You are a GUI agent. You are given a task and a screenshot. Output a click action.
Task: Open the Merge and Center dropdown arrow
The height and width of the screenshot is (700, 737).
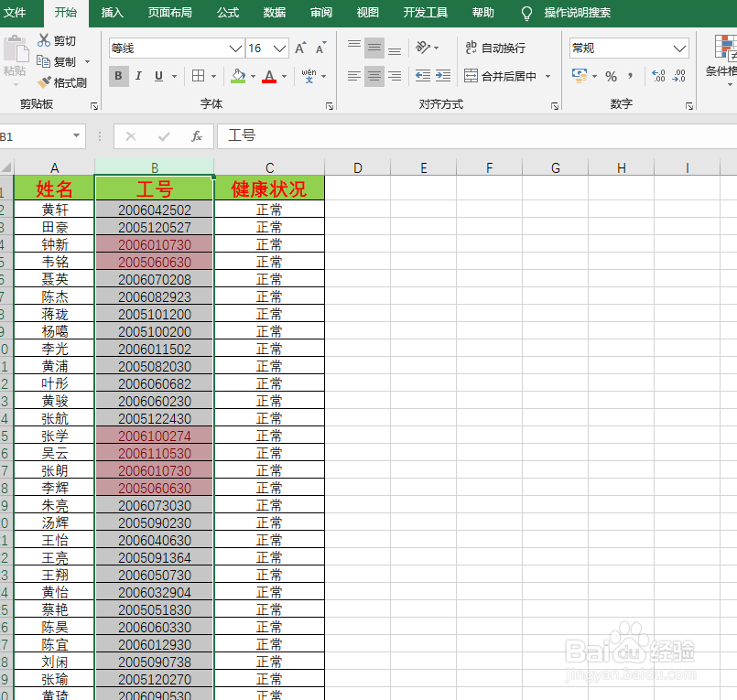[547, 76]
